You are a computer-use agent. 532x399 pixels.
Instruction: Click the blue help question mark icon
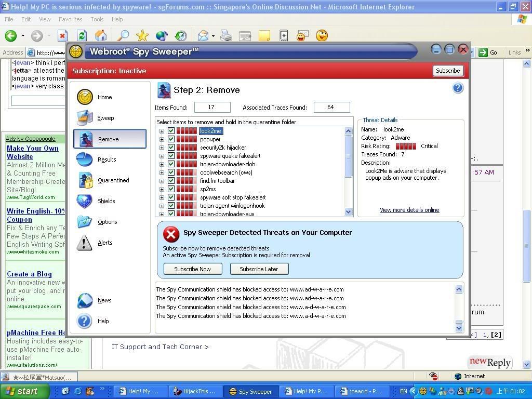pyautogui.click(x=458, y=88)
